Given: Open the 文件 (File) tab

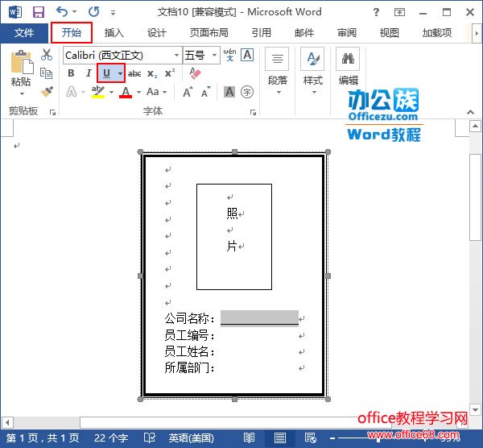Looking at the screenshot, I should tap(24, 33).
